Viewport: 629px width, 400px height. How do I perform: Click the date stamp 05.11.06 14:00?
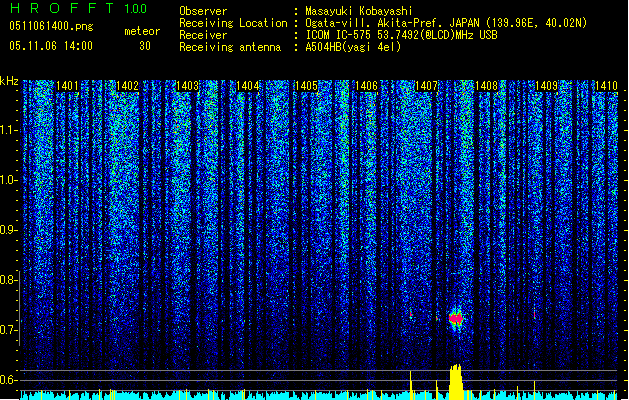[x=51, y=45]
